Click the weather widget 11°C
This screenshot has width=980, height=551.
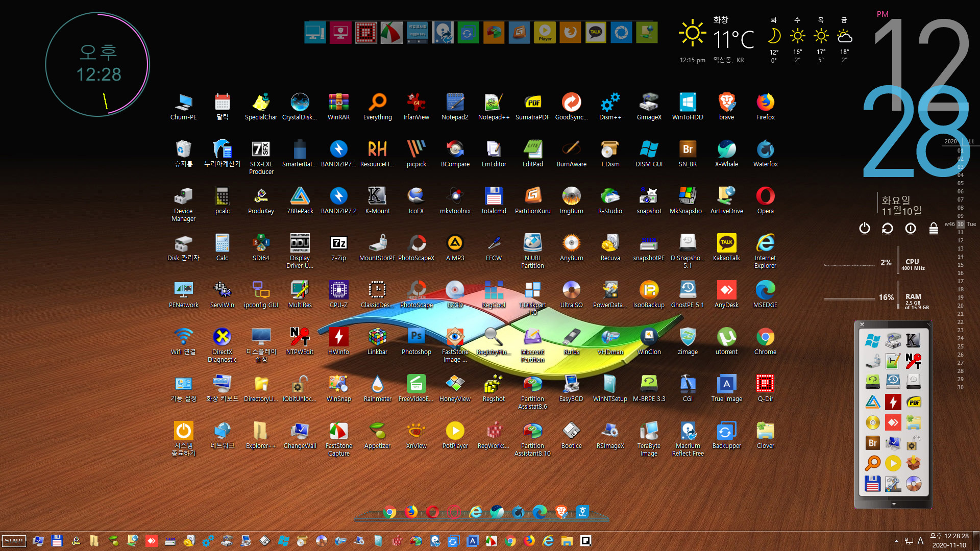[733, 40]
